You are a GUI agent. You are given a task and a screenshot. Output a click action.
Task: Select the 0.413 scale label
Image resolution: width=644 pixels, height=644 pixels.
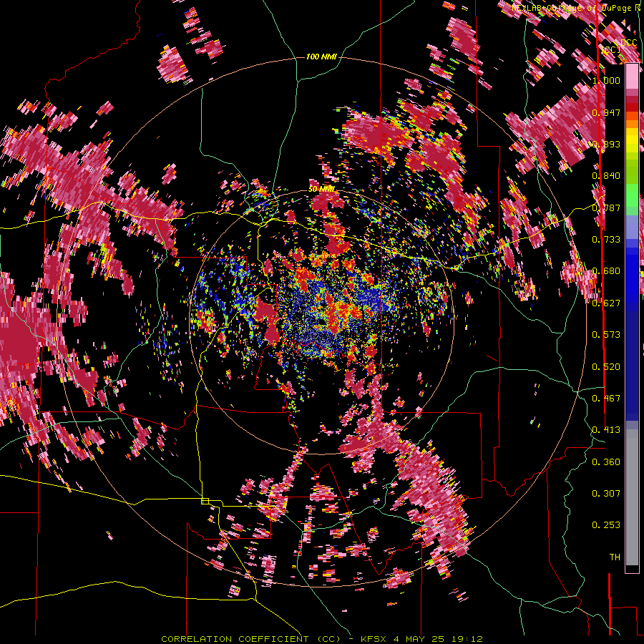pos(606,430)
